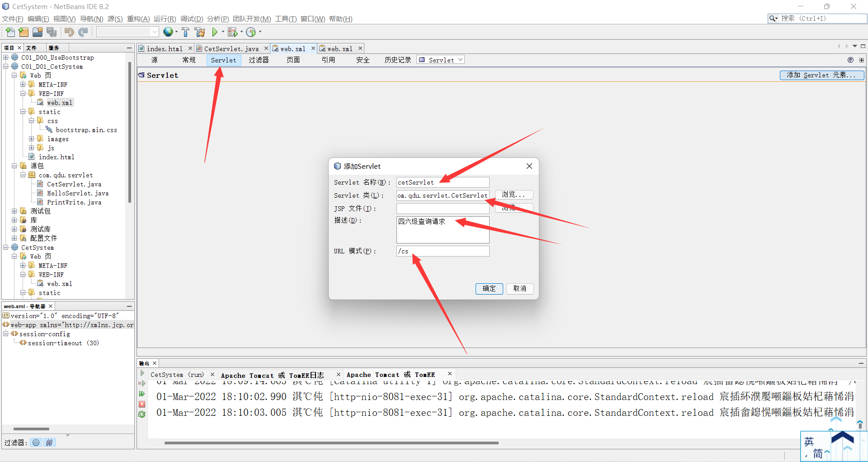Screen dimensions: 868x462
Task: Click the projects panel vertical scrollbar
Action: pos(130,132)
